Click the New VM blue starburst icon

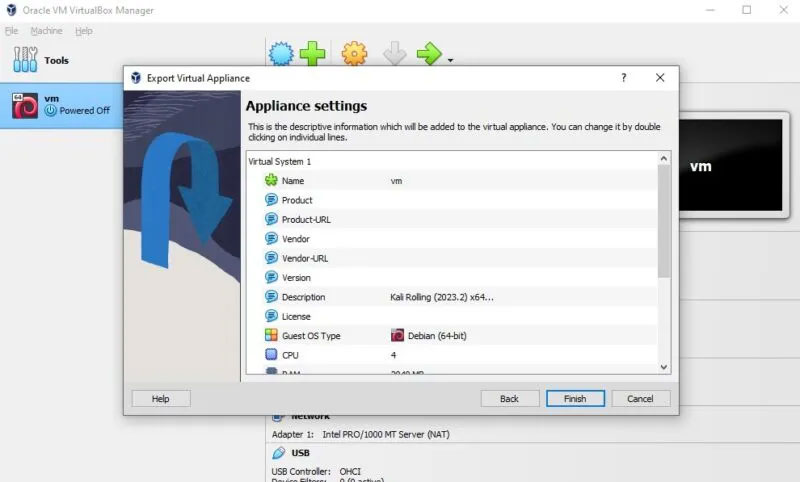281,53
